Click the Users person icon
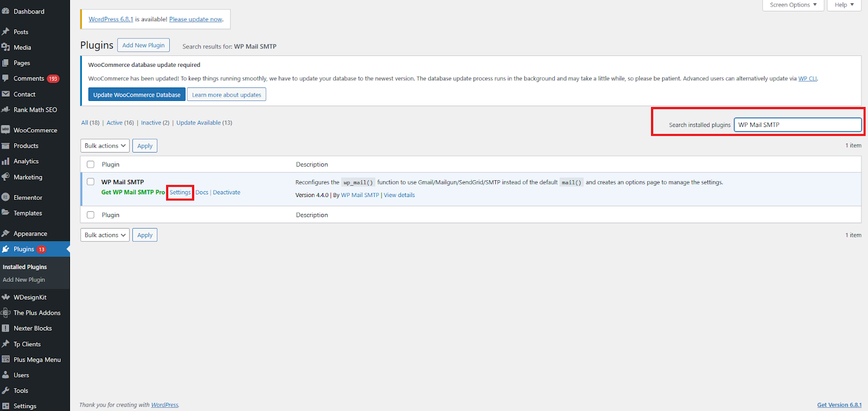Viewport: 868px width, 411px height. pyautogui.click(x=5, y=375)
